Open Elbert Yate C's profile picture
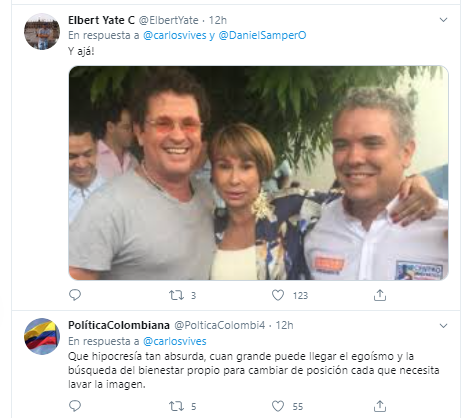 click(x=42, y=32)
